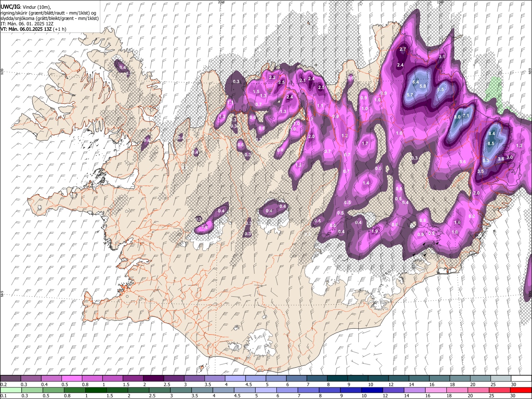Viewport: 532px width, 399px height.
Task: Select the 5.3 value label on the map
Action: (486, 160)
